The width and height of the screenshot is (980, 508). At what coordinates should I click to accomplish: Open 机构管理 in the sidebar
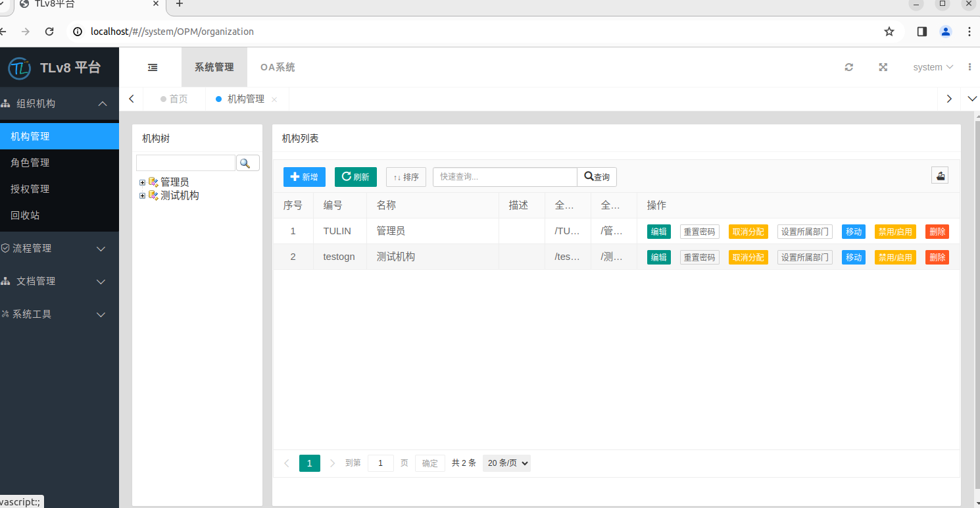click(x=59, y=136)
